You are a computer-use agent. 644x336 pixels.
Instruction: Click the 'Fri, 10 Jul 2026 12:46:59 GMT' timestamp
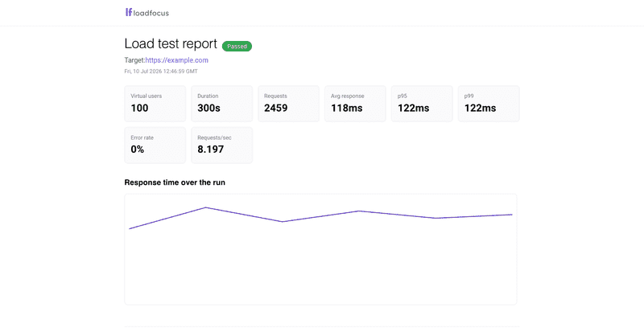point(161,72)
